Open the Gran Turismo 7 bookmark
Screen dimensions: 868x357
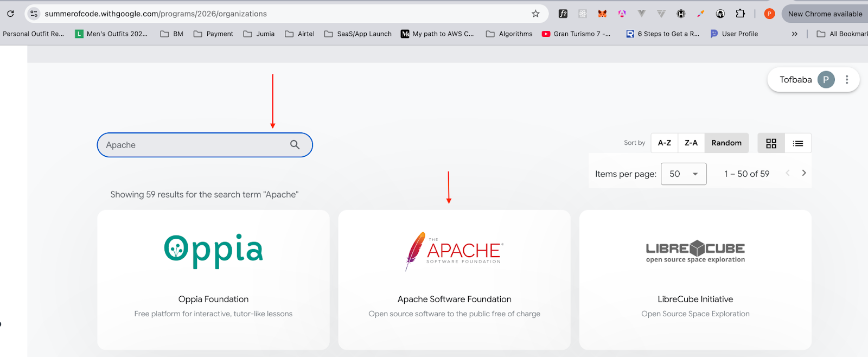(576, 34)
